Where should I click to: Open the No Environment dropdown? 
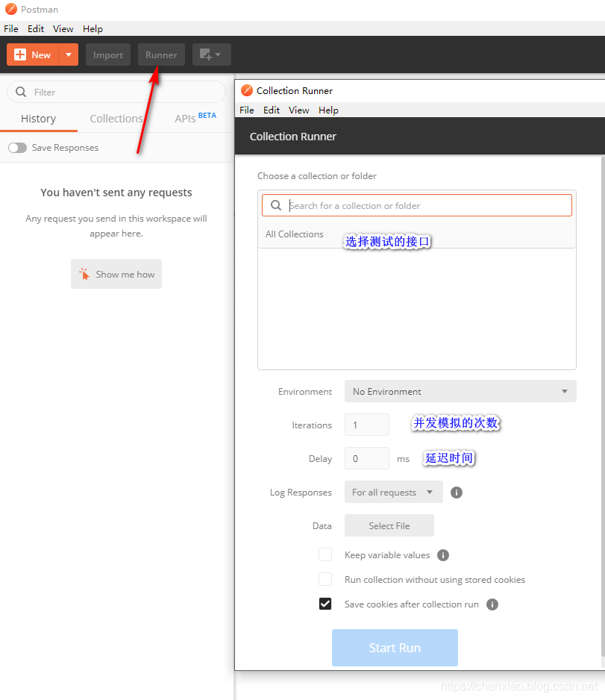[x=460, y=392]
